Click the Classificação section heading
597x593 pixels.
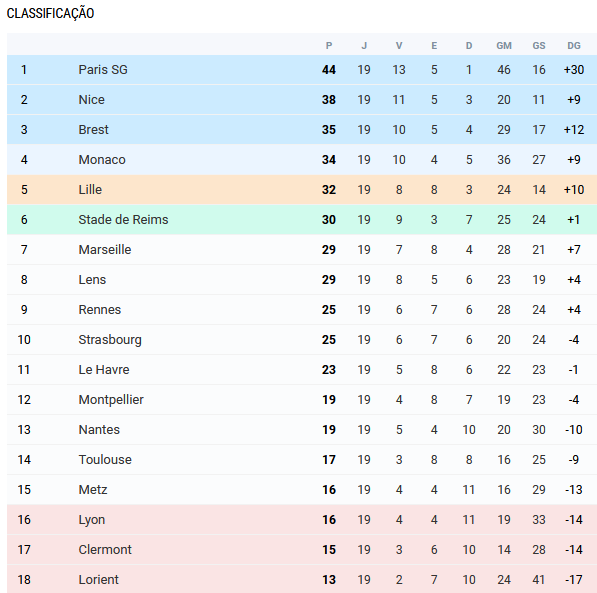coord(50,13)
